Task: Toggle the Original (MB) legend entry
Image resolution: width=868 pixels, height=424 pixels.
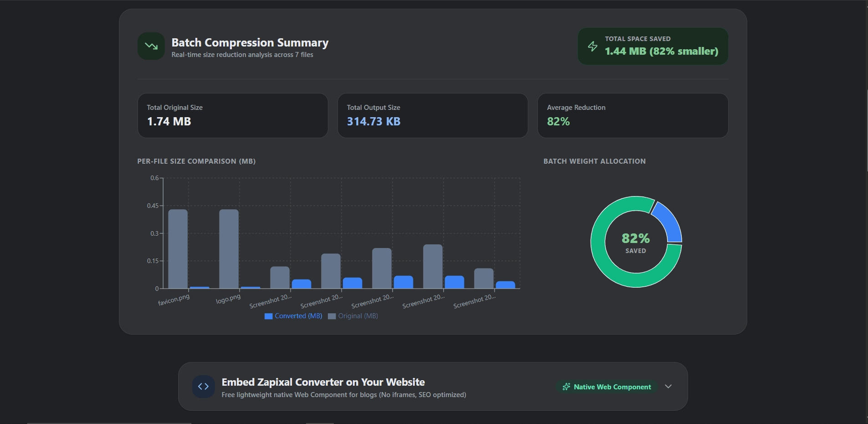Action: coord(353,316)
